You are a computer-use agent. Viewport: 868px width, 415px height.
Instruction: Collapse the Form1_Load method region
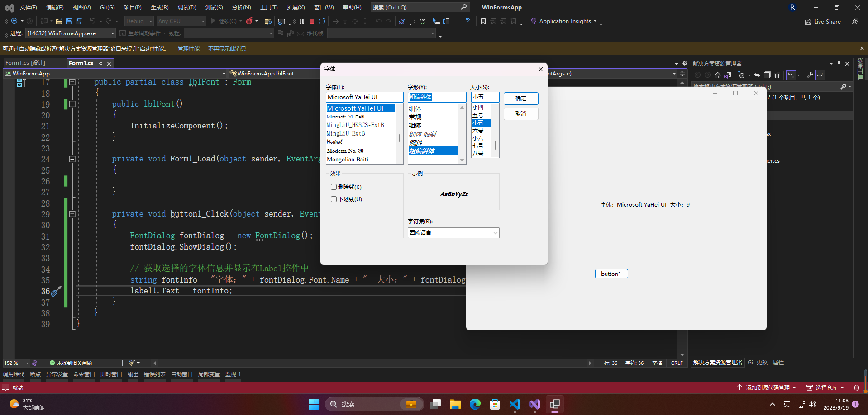click(72, 159)
